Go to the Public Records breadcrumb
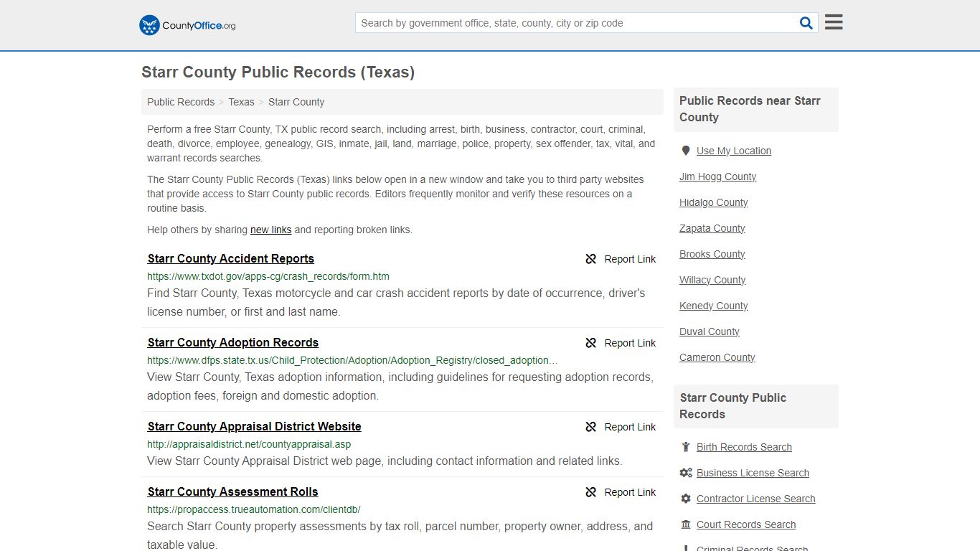The width and height of the screenshot is (980, 551). point(181,102)
